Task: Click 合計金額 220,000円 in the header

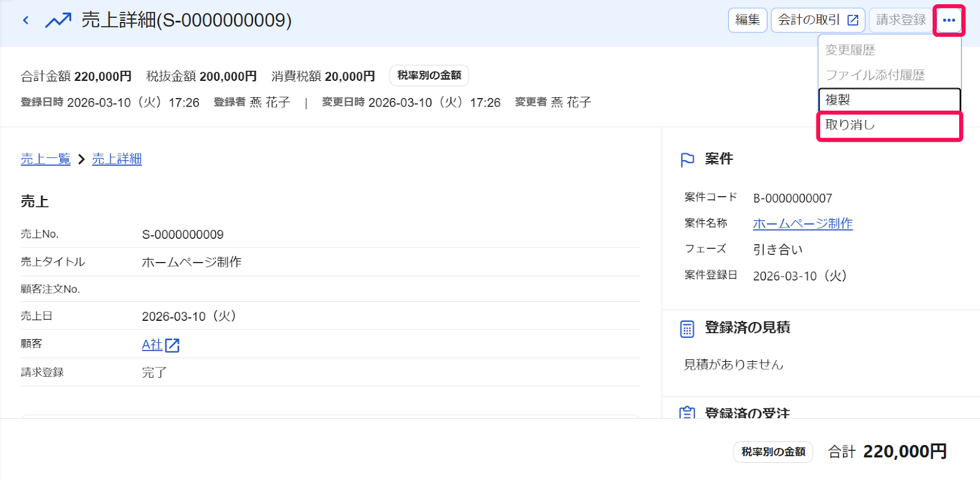Action: tap(76, 77)
